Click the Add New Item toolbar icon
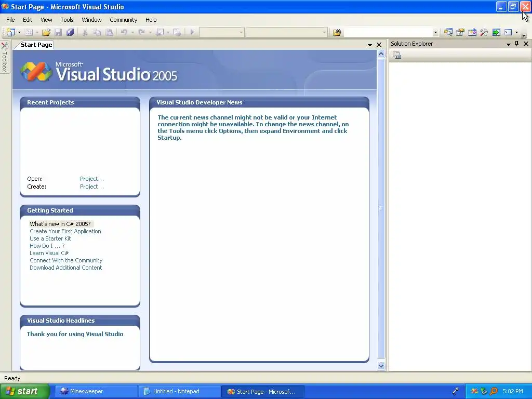 (x=29, y=32)
